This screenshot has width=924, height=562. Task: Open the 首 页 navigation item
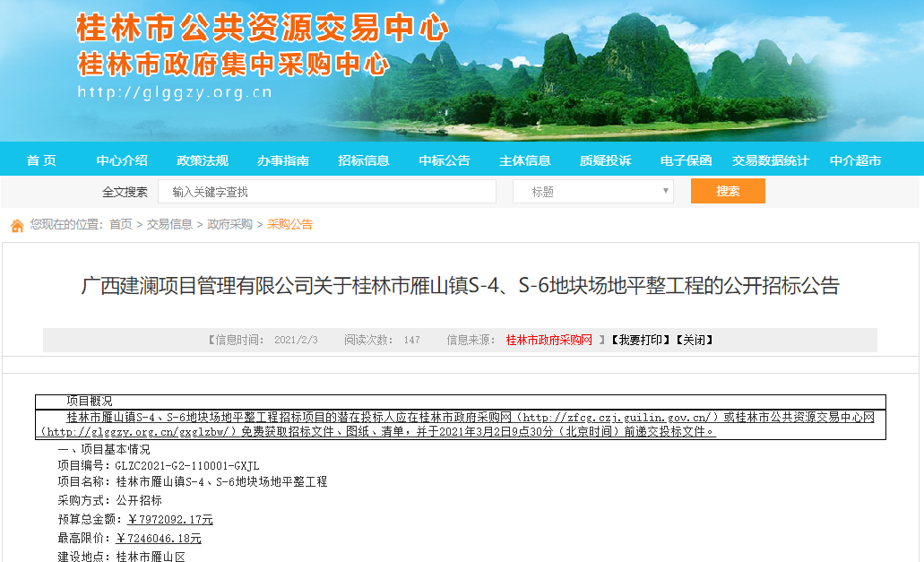pyautogui.click(x=41, y=160)
